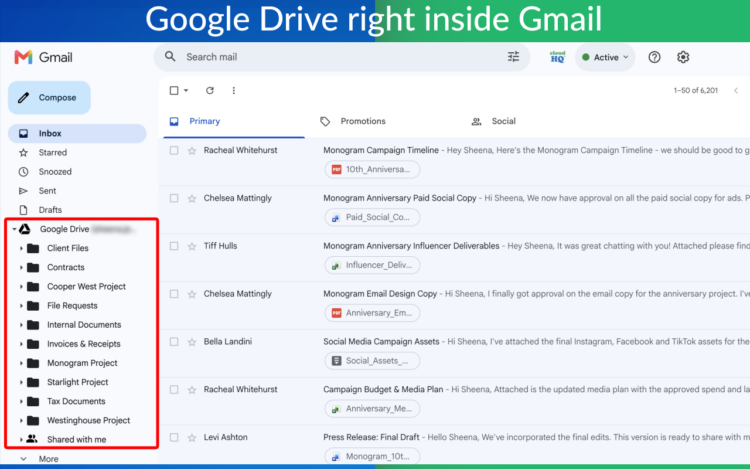The width and height of the screenshot is (750, 469).
Task: Refresh the inbox
Action: pos(210,90)
